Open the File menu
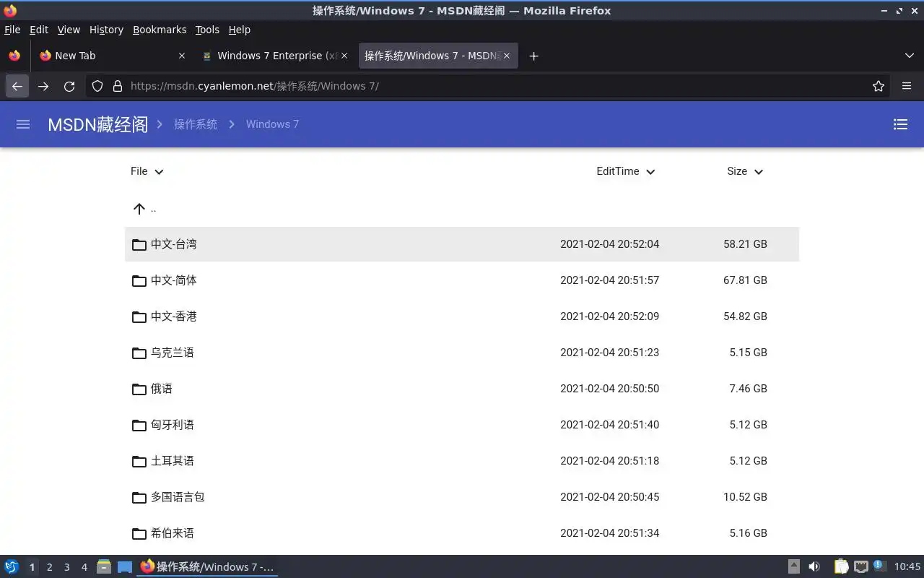Viewport: 924px width, 578px height. click(x=12, y=30)
